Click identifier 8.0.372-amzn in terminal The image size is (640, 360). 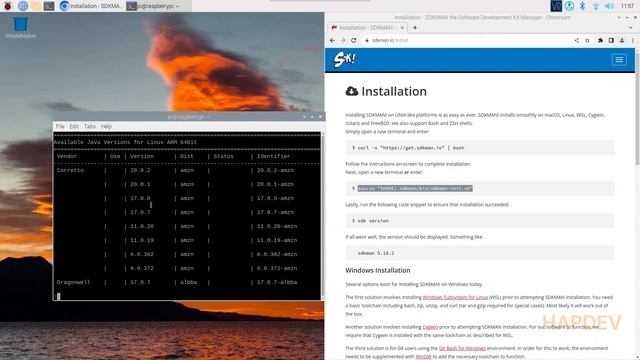pyautogui.click(x=277, y=268)
